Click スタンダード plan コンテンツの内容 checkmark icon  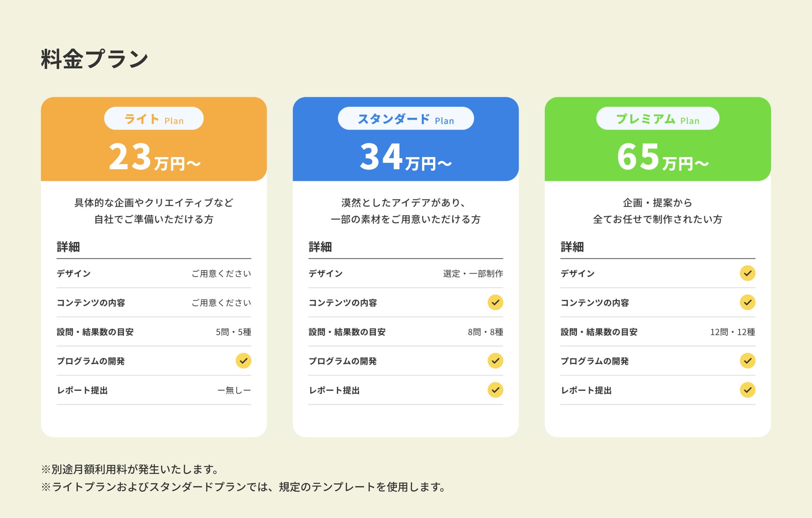point(495,303)
